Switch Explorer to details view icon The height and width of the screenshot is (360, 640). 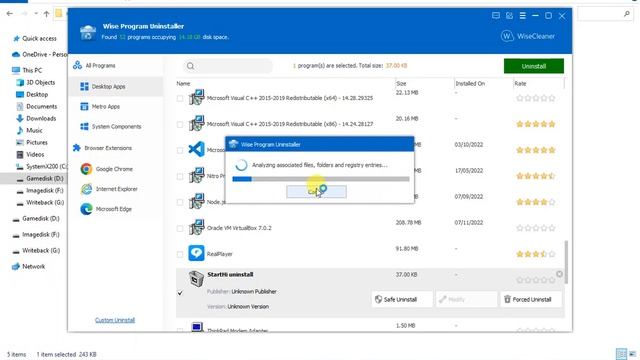coord(621,354)
